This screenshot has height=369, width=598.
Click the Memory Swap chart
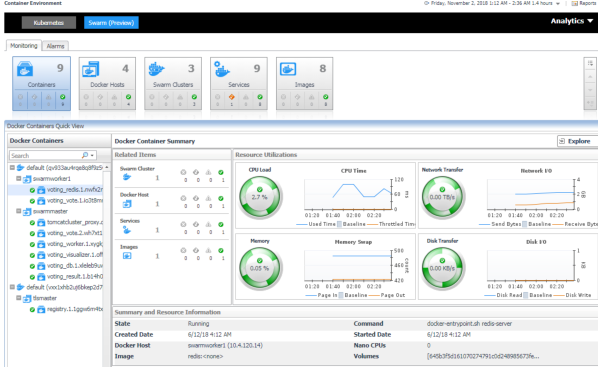click(x=348, y=265)
